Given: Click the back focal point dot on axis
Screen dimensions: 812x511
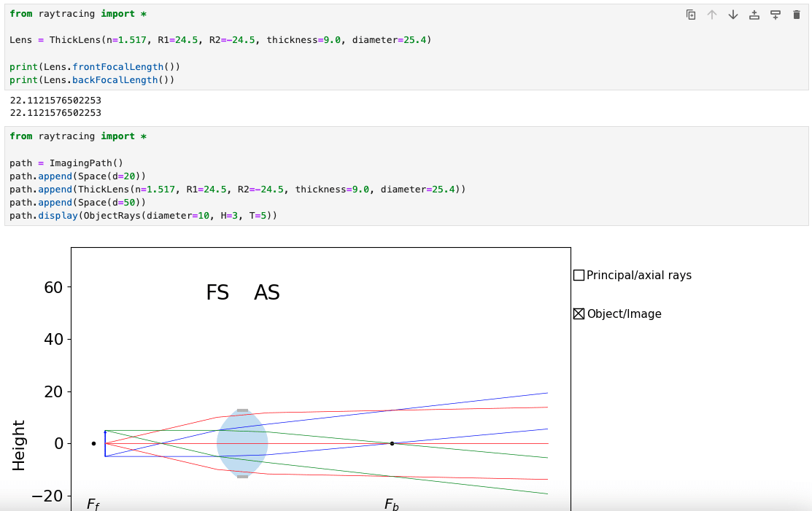Looking at the screenshot, I should click(392, 444).
